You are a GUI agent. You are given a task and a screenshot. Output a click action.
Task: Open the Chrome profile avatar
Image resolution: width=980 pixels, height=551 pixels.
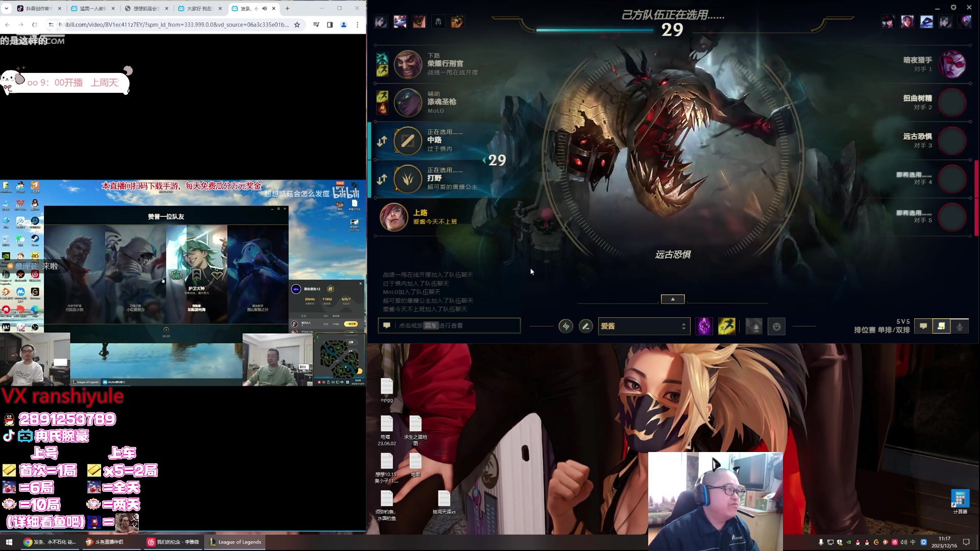[x=344, y=24]
